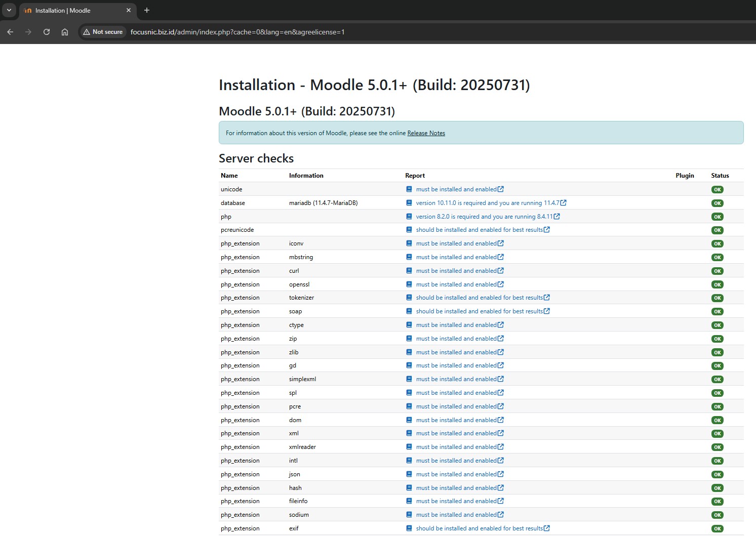Click the book icon in the unicode row
756x536 pixels.
pyautogui.click(x=409, y=189)
